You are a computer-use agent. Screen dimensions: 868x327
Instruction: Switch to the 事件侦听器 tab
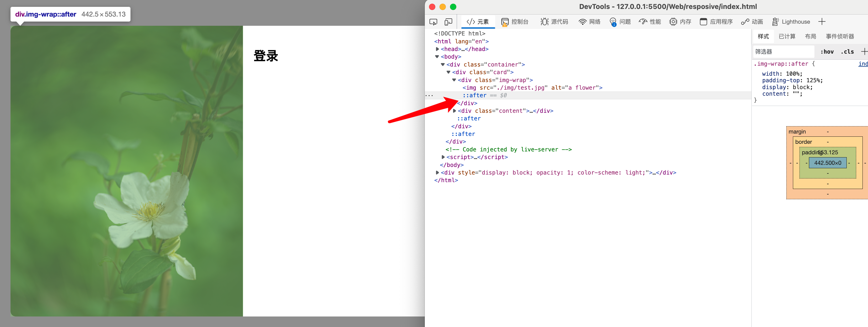coord(840,37)
